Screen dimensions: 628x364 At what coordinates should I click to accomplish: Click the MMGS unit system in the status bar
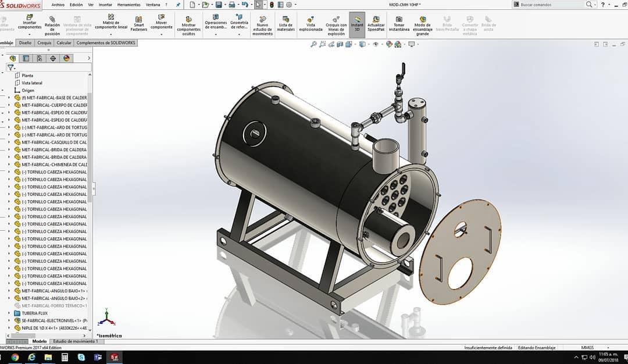click(x=587, y=348)
